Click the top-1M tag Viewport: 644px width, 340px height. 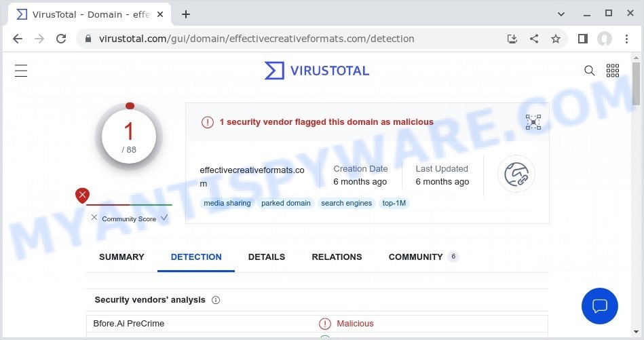394,204
